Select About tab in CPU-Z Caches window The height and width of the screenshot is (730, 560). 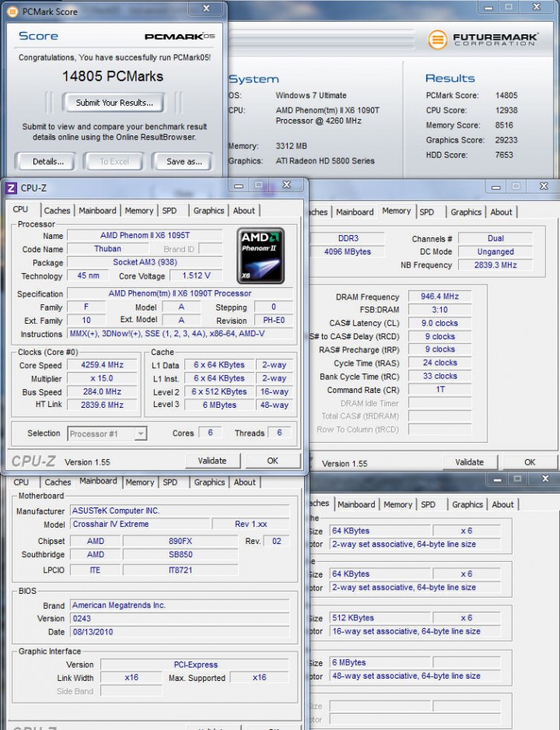[502, 504]
